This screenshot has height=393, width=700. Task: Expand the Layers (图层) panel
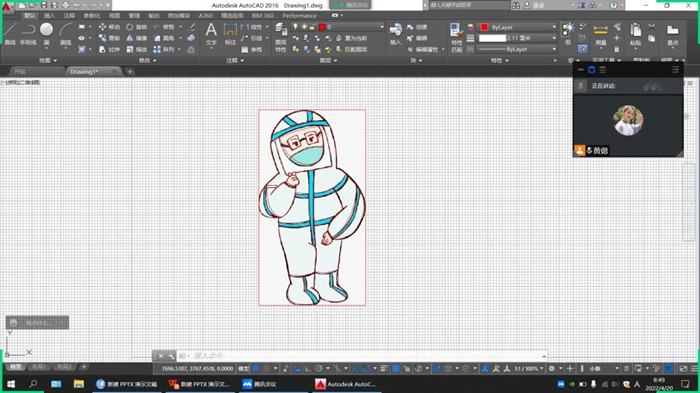329,60
